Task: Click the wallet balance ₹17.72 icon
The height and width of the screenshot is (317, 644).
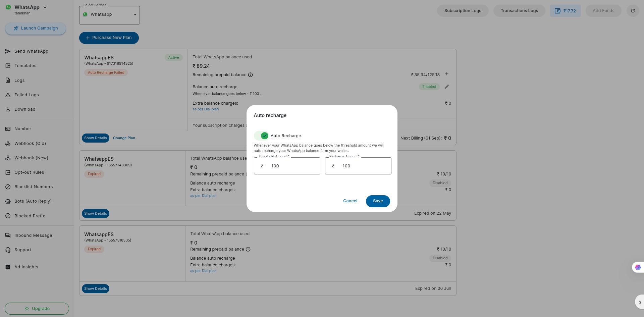Action: 557,11
